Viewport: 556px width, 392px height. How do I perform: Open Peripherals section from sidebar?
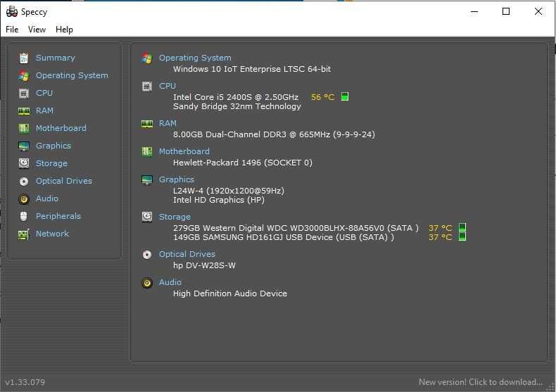pos(58,216)
